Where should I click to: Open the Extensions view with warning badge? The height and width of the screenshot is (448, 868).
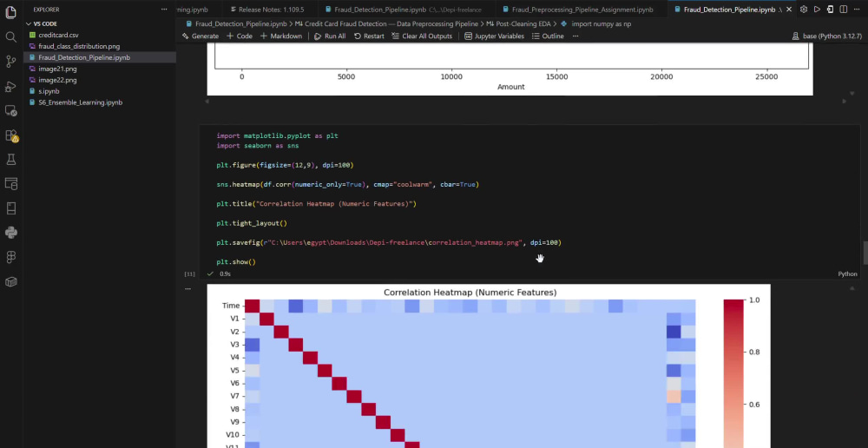[10, 135]
